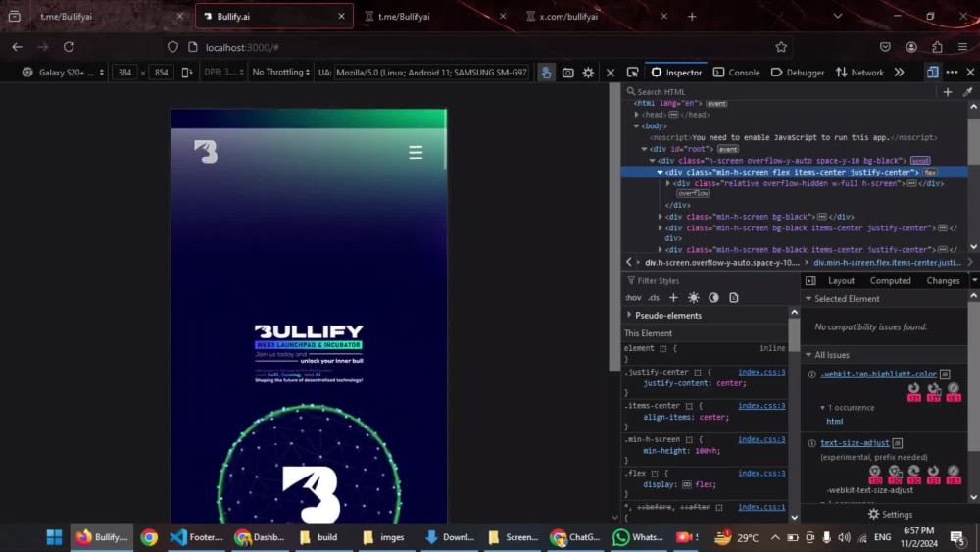The height and width of the screenshot is (552, 980).
Task: Expand the head element node
Action: [636, 115]
